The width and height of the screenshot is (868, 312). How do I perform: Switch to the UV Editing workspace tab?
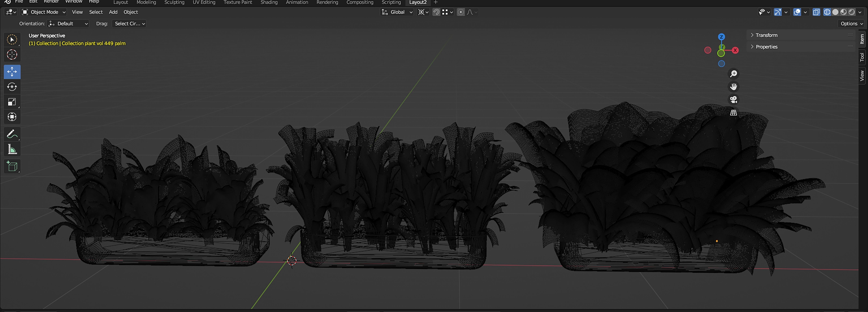tap(204, 2)
